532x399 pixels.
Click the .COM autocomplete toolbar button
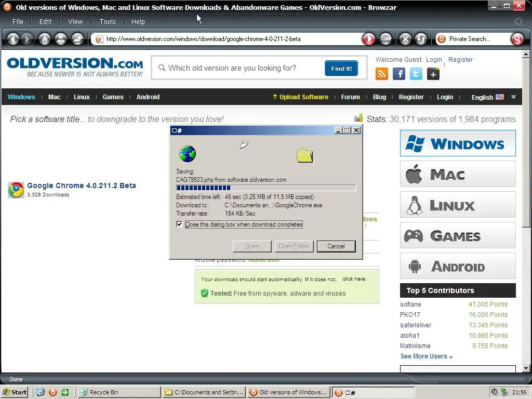point(385,39)
